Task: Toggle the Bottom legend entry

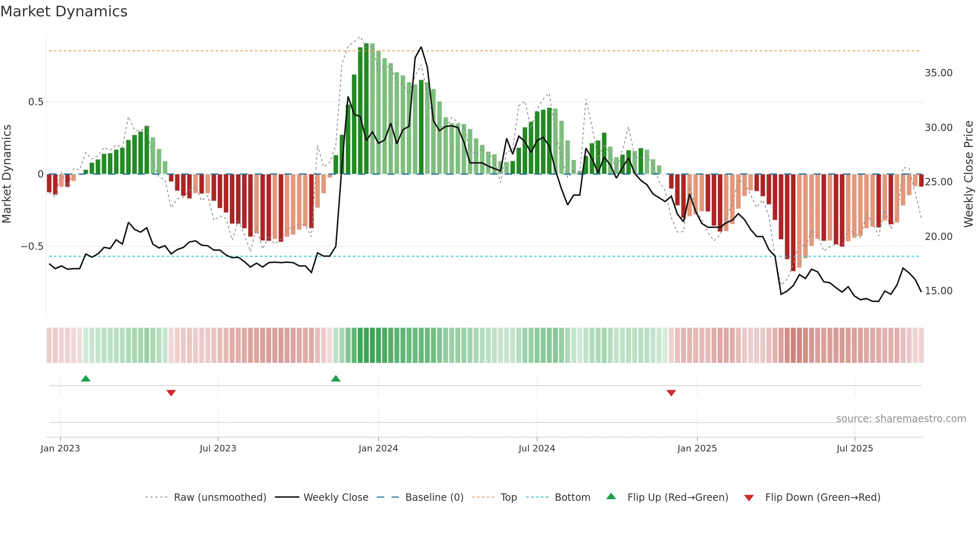Action: [558, 497]
